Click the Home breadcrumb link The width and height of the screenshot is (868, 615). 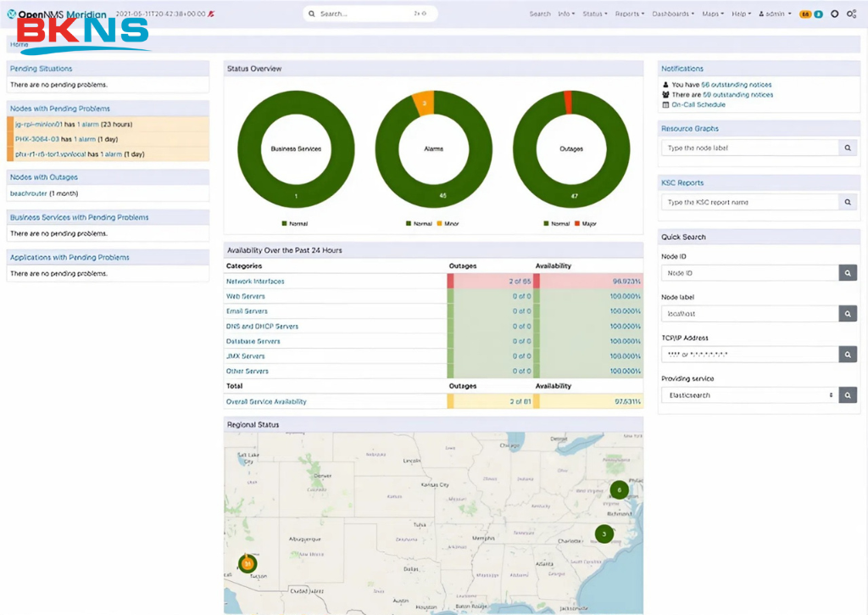click(x=19, y=44)
